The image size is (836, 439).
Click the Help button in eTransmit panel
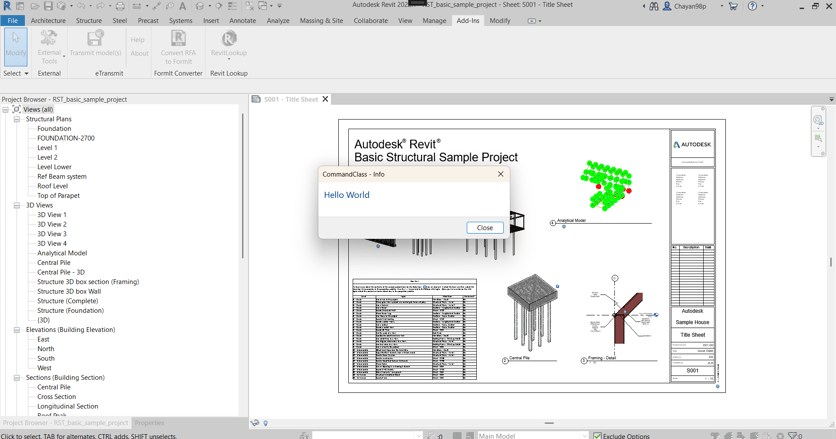(x=138, y=40)
